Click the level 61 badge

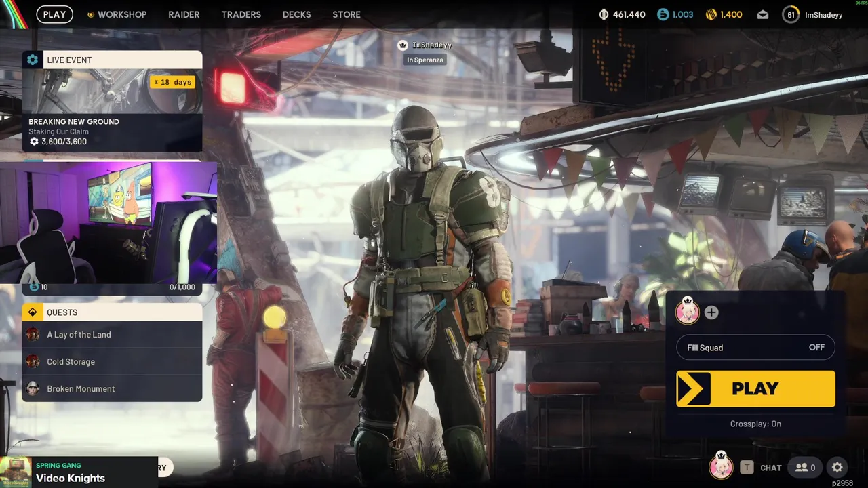(x=791, y=14)
